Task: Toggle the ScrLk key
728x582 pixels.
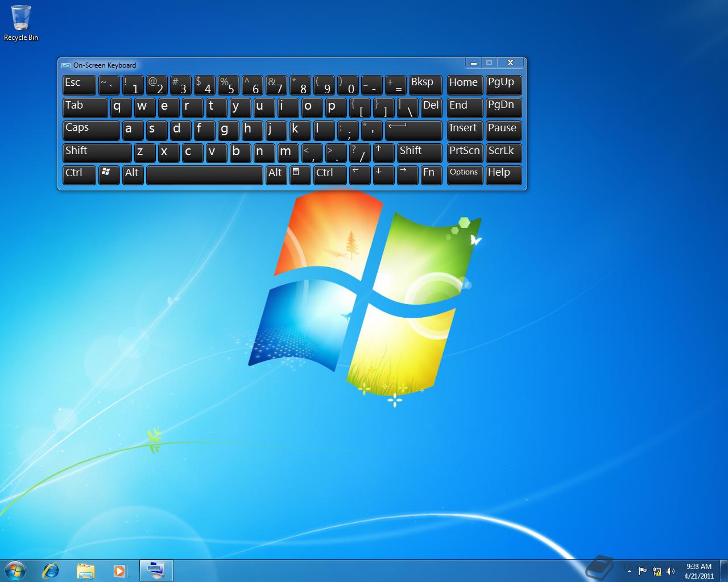Action: tap(503, 152)
